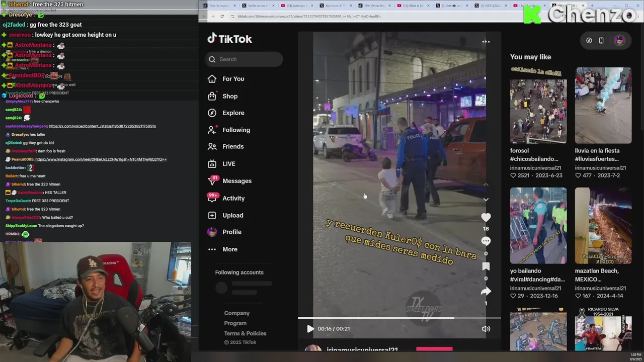This screenshot has height=362, width=644.
Task: Expand the More menu
Action: point(229,249)
